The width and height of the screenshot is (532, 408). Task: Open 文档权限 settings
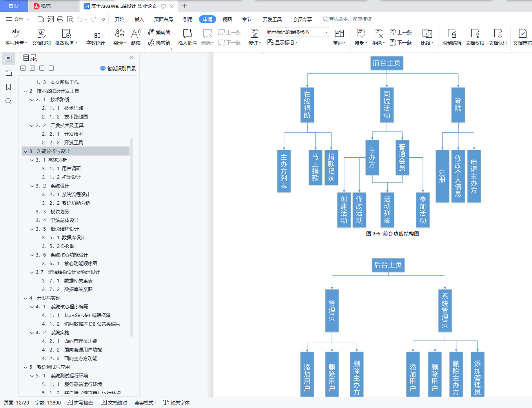click(x=475, y=37)
